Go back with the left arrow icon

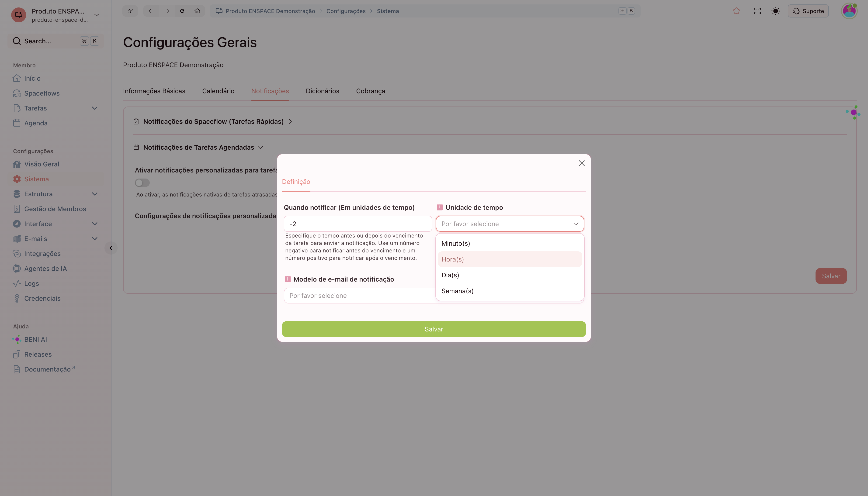(151, 11)
